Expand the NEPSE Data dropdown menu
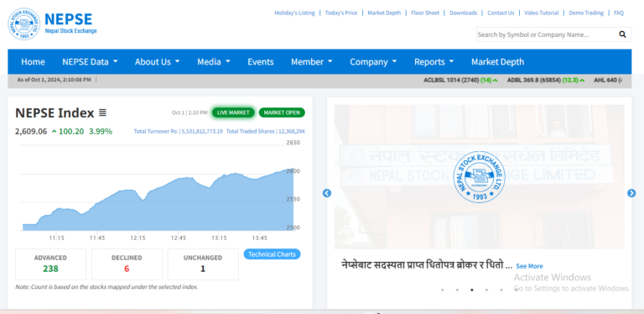 pyautogui.click(x=90, y=61)
